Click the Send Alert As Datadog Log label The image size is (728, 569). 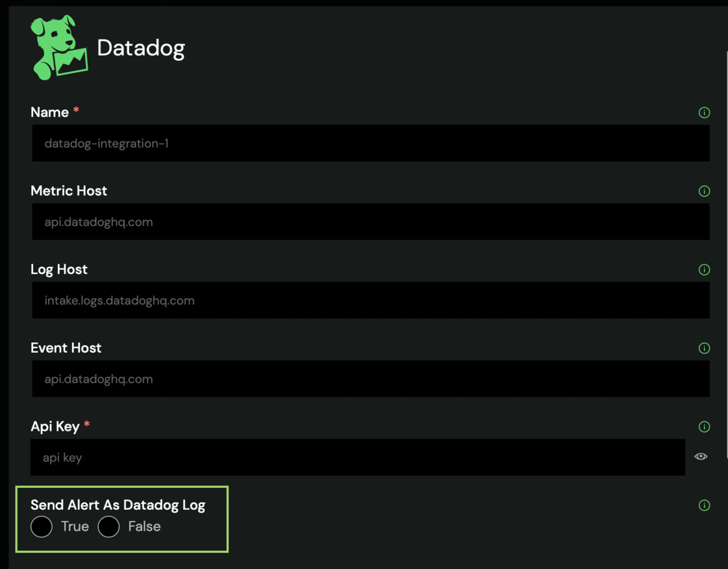(118, 505)
